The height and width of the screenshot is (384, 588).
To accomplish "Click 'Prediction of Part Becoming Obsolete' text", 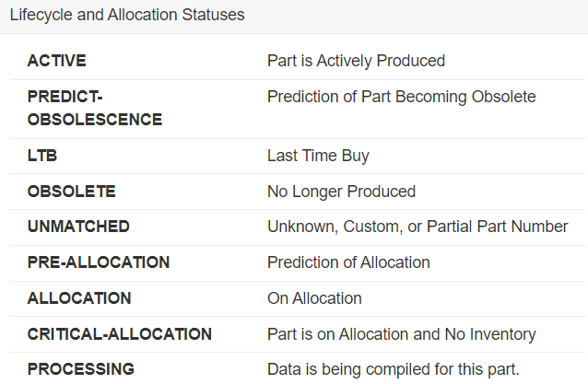I will [x=401, y=97].
